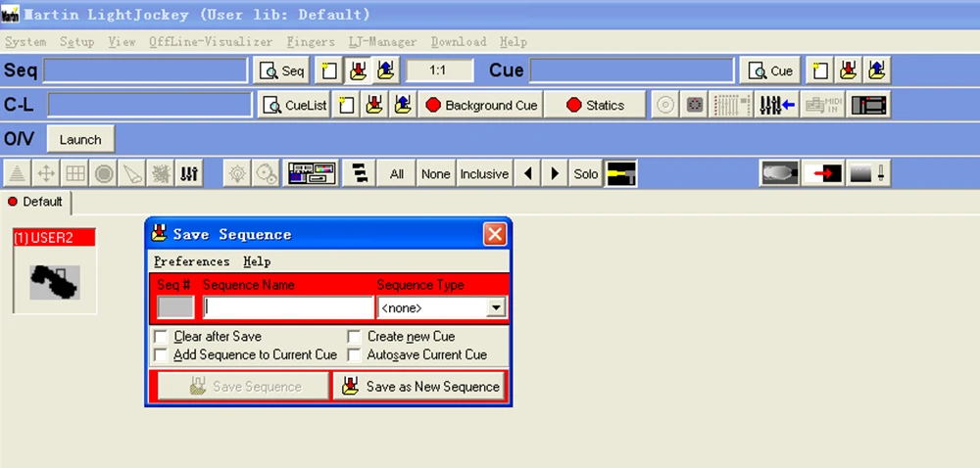980x468 pixels.
Task: Open the pan/tilt movement arrows icon
Action: 46,173
